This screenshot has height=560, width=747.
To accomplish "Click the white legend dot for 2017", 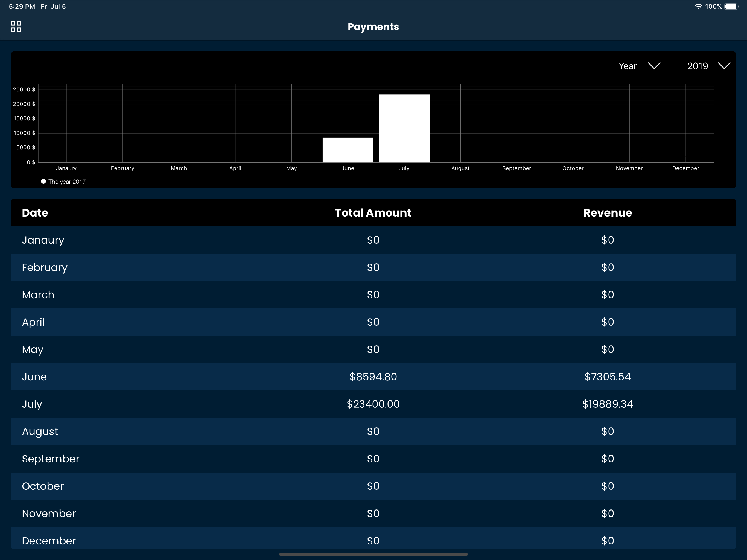I will pyautogui.click(x=43, y=181).
